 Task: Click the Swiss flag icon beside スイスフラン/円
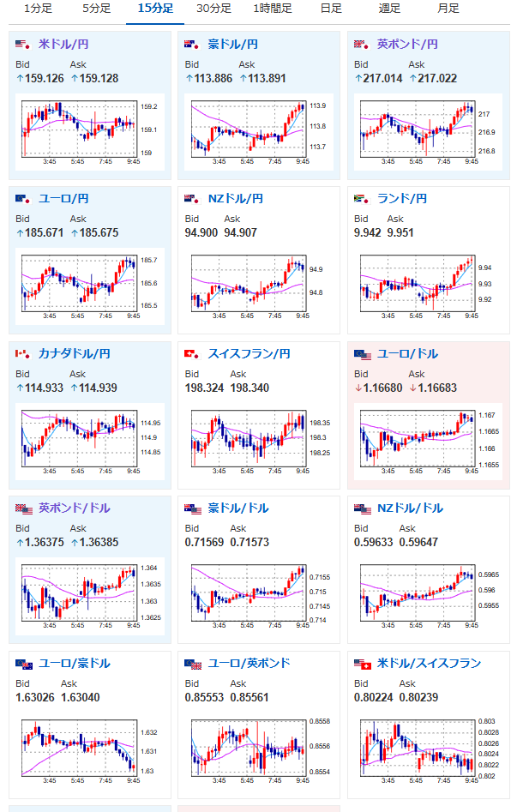tap(192, 354)
